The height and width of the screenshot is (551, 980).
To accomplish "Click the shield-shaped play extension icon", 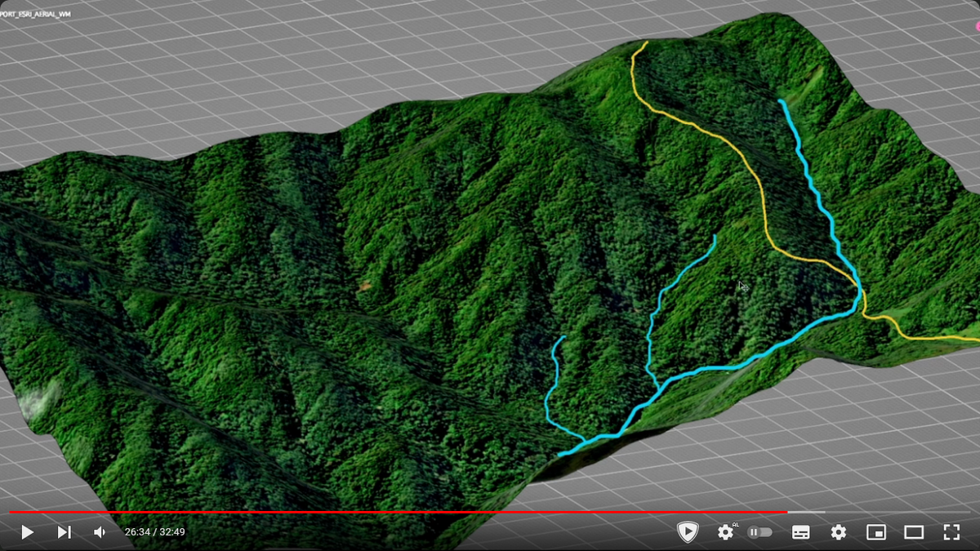I will click(688, 532).
